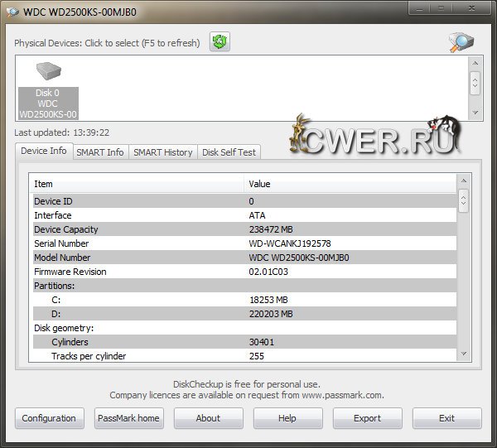The image size is (497, 448).
Task: Open the PassMark home button
Action: (128, 418)
